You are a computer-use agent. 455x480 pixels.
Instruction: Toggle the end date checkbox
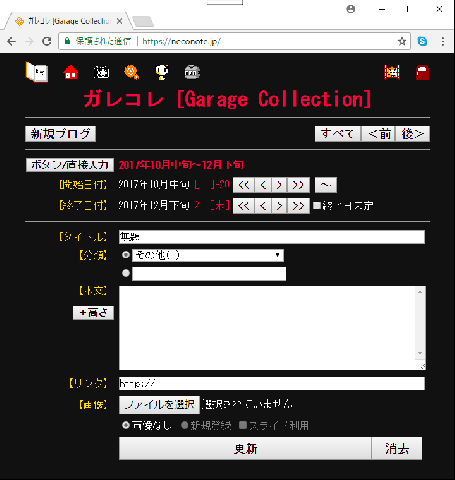tap(317, 206)
